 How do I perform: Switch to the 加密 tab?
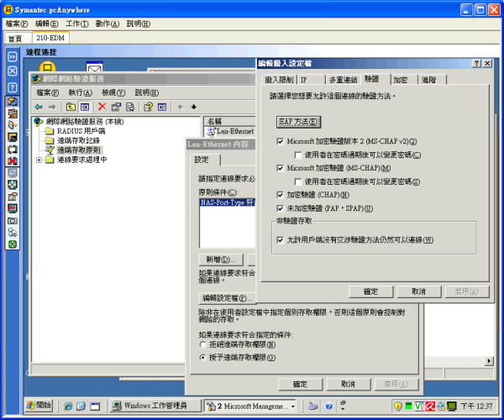[x=400, y=79]
